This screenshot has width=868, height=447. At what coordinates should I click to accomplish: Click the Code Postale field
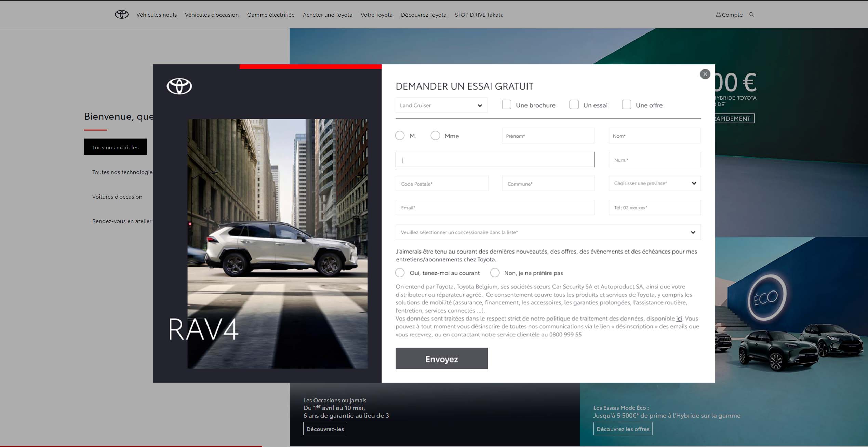(442, 184)
